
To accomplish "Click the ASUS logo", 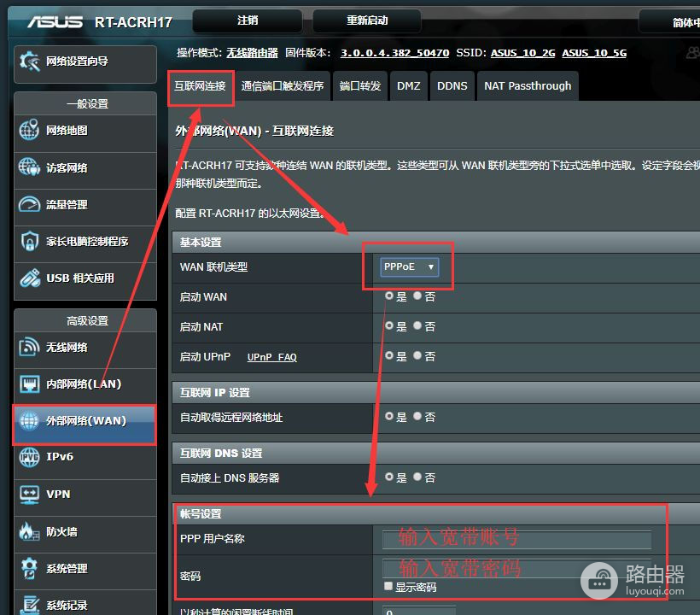I will coord(55,21).
